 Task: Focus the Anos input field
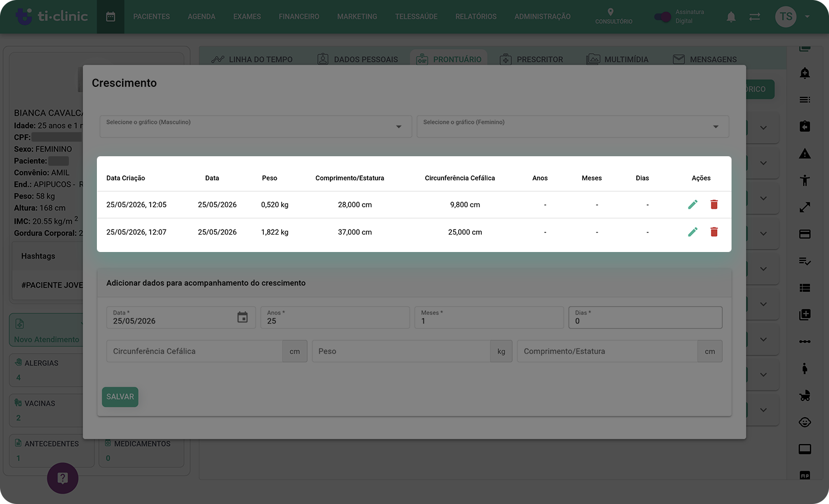[x=335, y=318]
